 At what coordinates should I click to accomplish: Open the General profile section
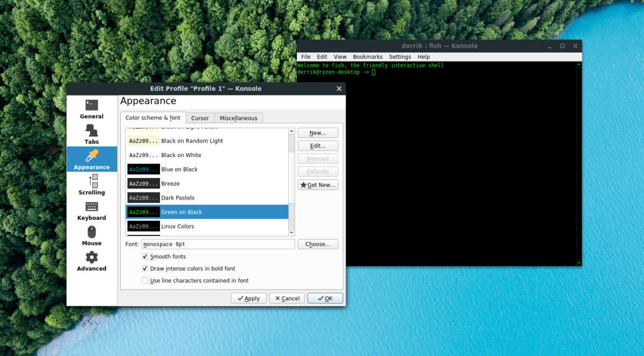[x=92, y=109]
